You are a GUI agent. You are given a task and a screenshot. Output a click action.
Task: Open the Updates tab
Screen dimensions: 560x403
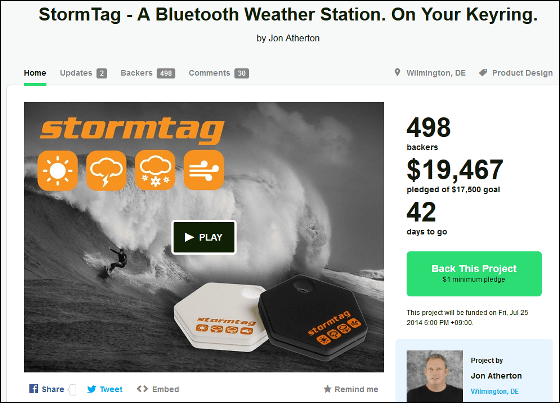[x=83, y=73]
